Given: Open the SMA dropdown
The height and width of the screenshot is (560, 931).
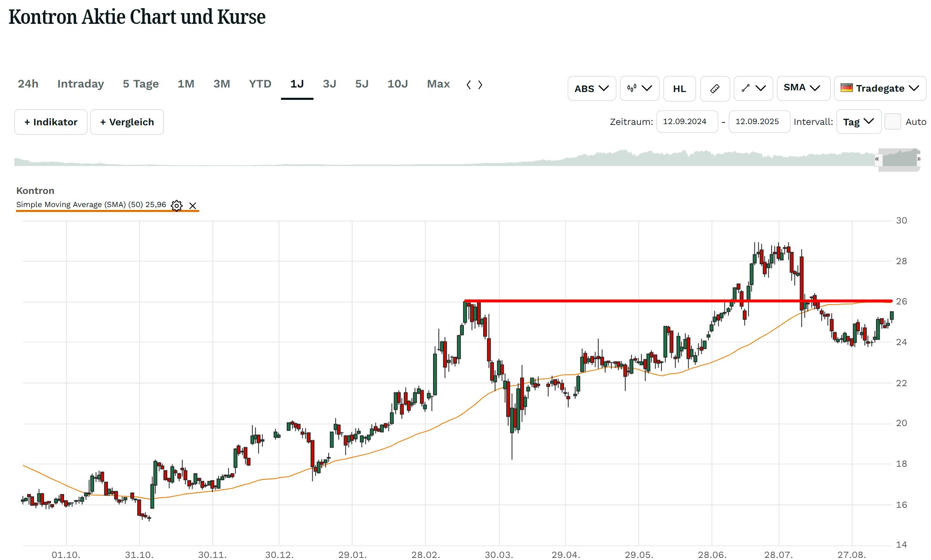Looking at the screenshot, I should click(x=803, y=88).
